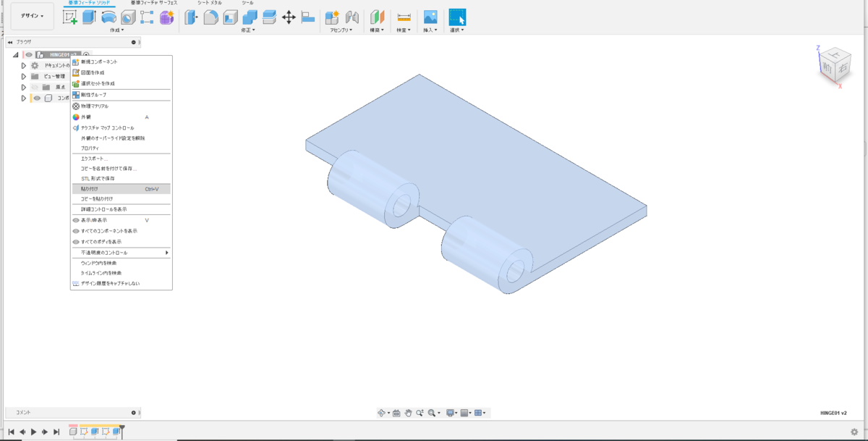Image resolution: width=868 pixels, height=441 pixels.
Task: Expand the ドキュメント settings node
Action: click(x=23, y=65)
